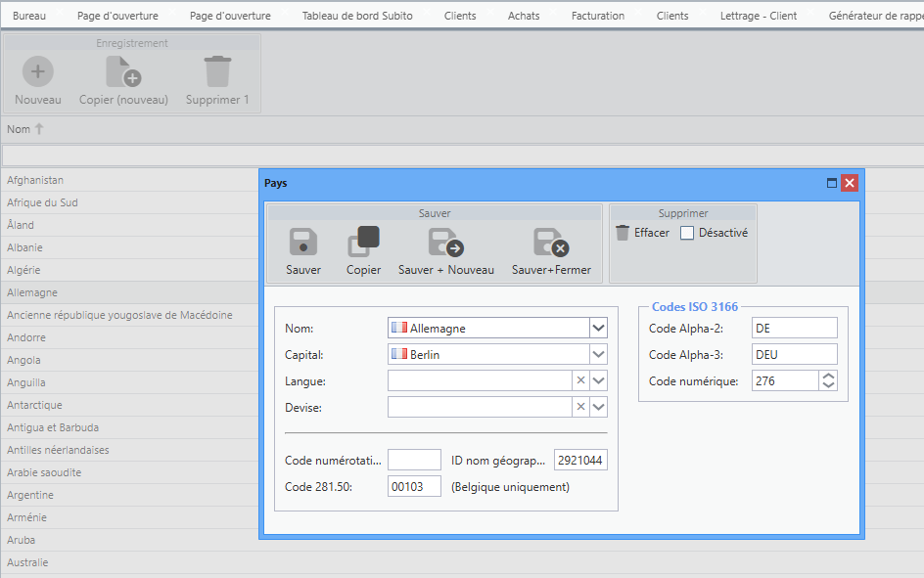Open the first Page d'ouverture tab

click(117, 16)
